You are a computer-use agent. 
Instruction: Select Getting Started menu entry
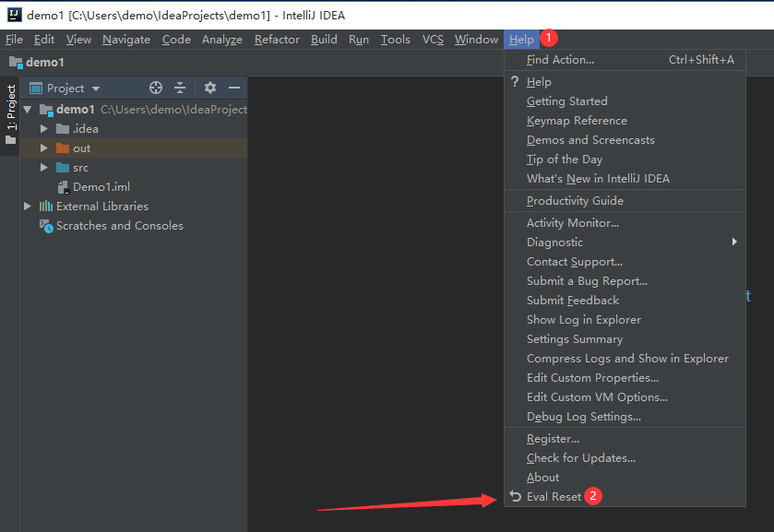[625, 101]
